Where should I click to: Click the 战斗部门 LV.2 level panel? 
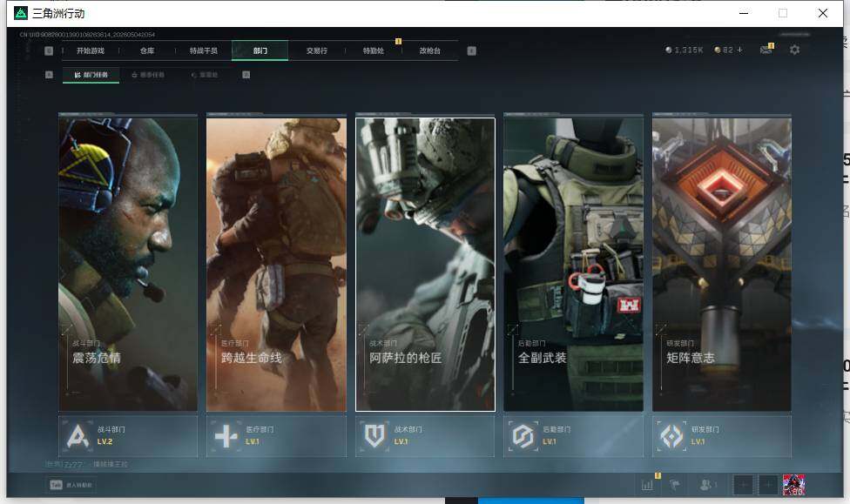(128, 436)
